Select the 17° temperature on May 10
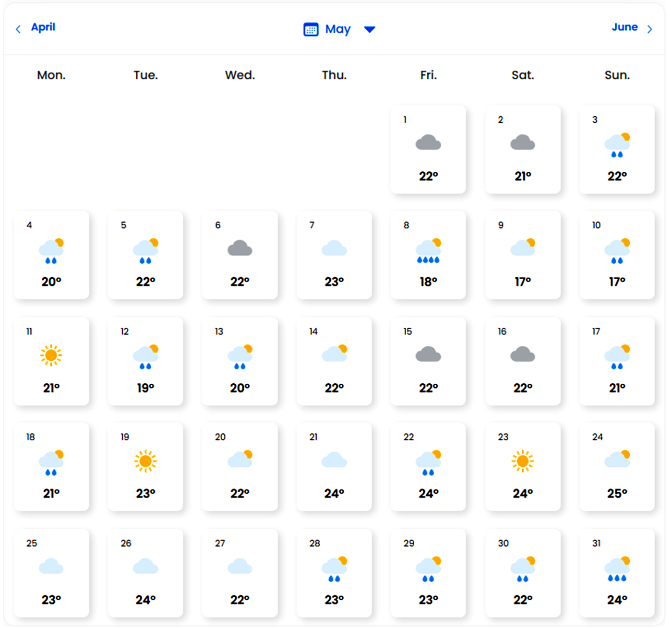 pos(617,282)
